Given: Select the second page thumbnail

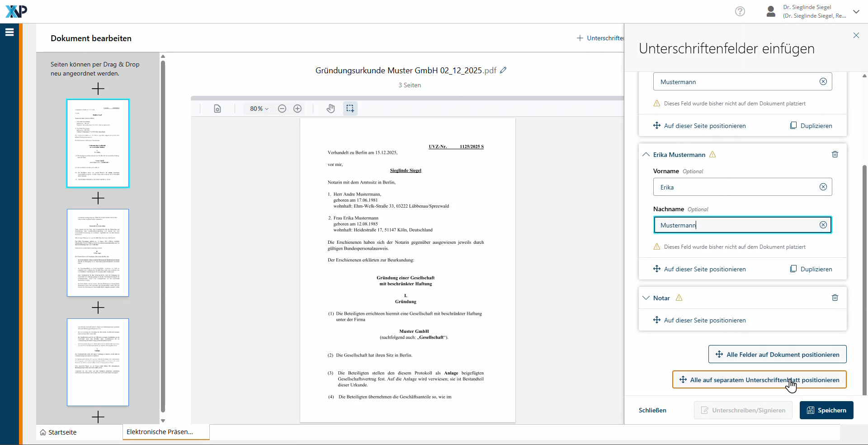Looking at the screenshot, I should [98, 253].
